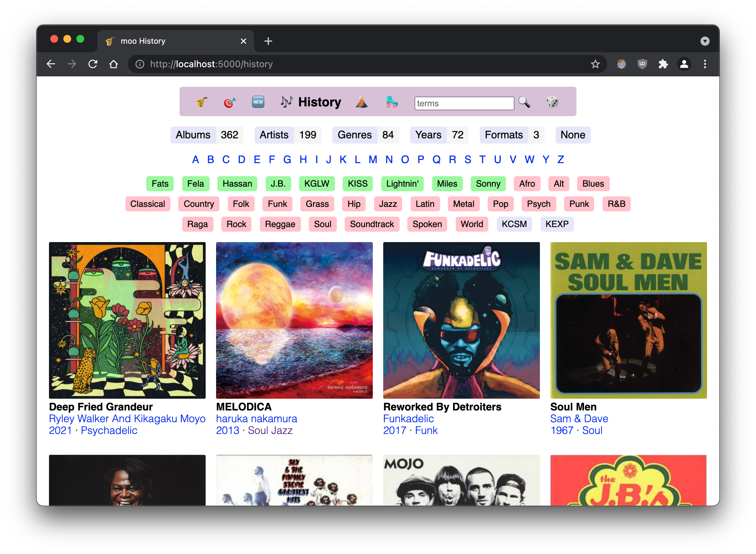Image resolution: width=756 pixels, height=554 pixels.
Task: Select the None filter option
Action: pos(573,135)
